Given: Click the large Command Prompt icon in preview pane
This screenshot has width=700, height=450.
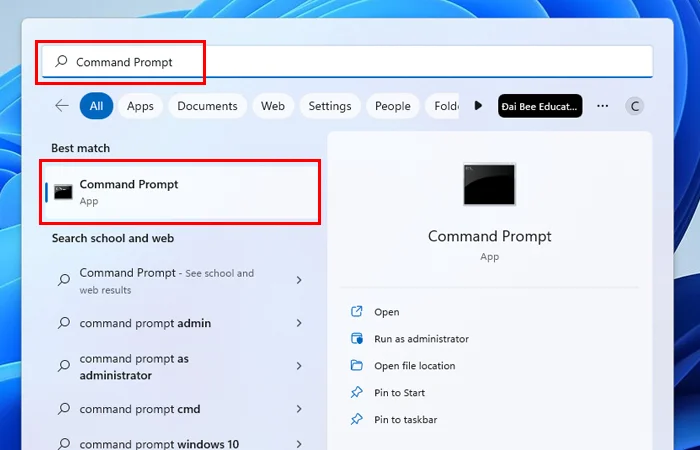Looking at the screenshot, I should [489, 184].
